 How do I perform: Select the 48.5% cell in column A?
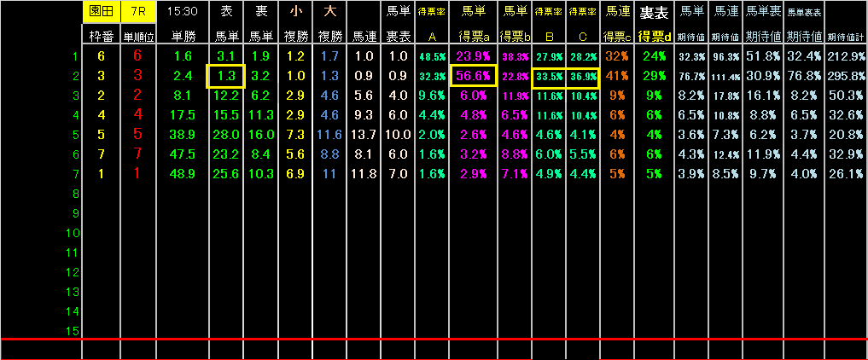coord(433,56)
